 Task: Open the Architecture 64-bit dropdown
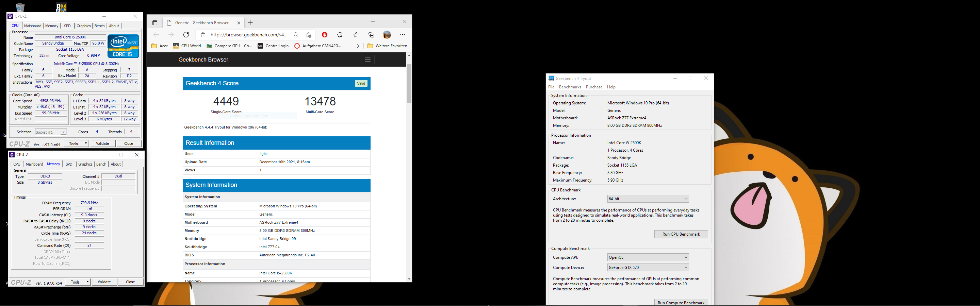coord(648,199)
